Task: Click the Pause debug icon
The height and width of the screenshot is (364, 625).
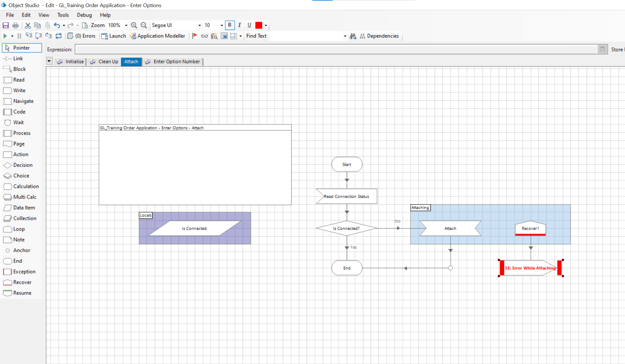Action: 19,36
